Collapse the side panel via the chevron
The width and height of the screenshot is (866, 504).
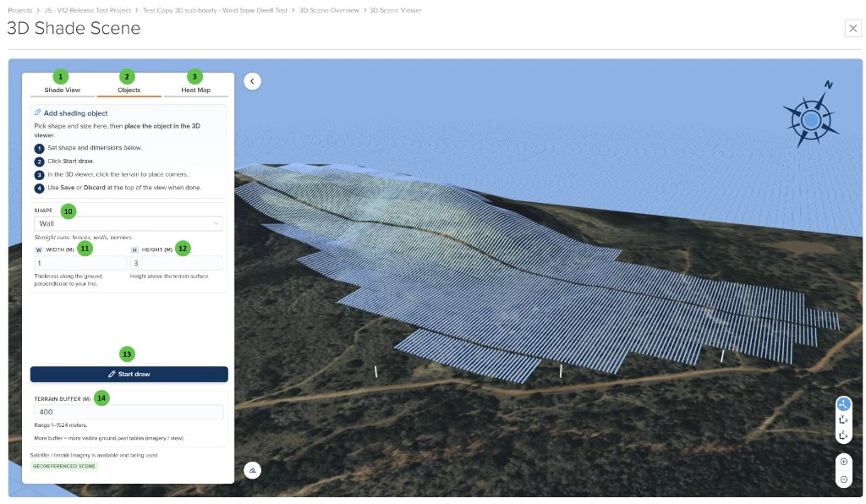[x=252, y=80]
